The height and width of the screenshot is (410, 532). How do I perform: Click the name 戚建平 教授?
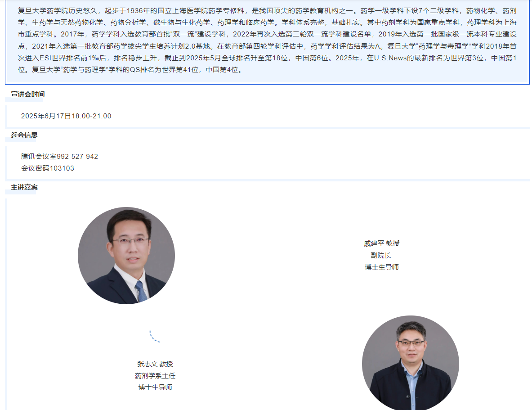(381, 243)
